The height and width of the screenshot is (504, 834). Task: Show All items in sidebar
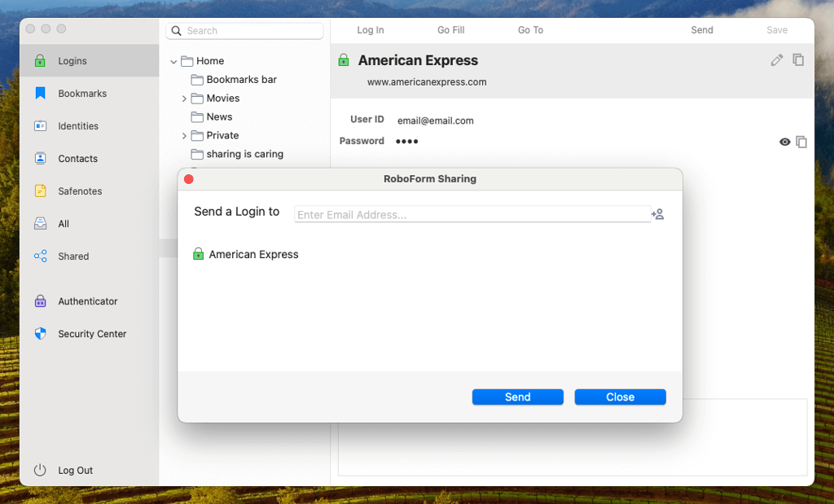[x=90, y=224]
